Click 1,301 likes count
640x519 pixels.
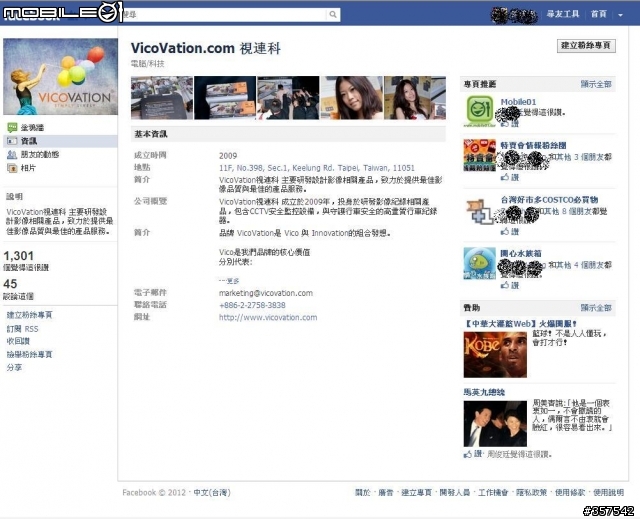coord(18,256)
